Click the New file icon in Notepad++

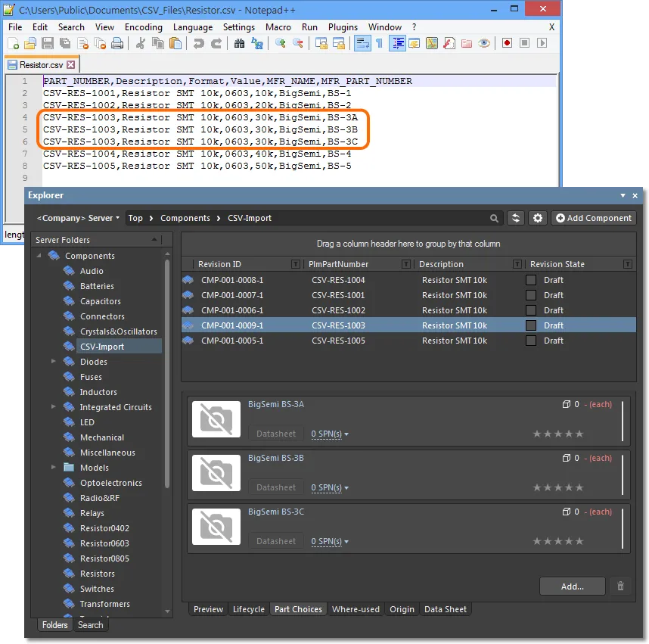pyautogui.click(x=14, y=43)
